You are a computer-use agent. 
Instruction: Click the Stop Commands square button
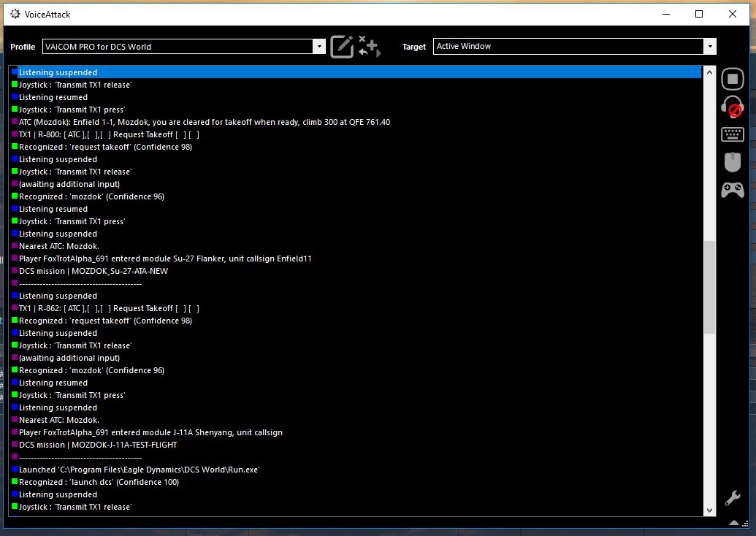point(733,79)
